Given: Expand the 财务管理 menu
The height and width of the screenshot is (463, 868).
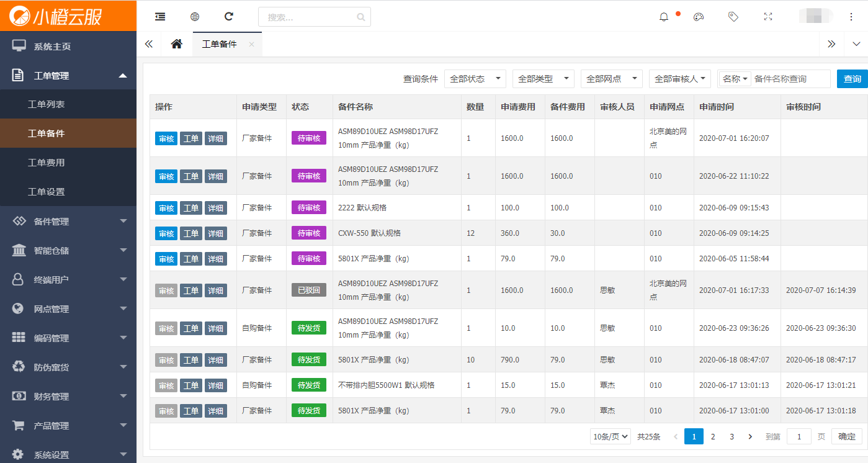Looking at the screenshot, I should pos(68,397).
